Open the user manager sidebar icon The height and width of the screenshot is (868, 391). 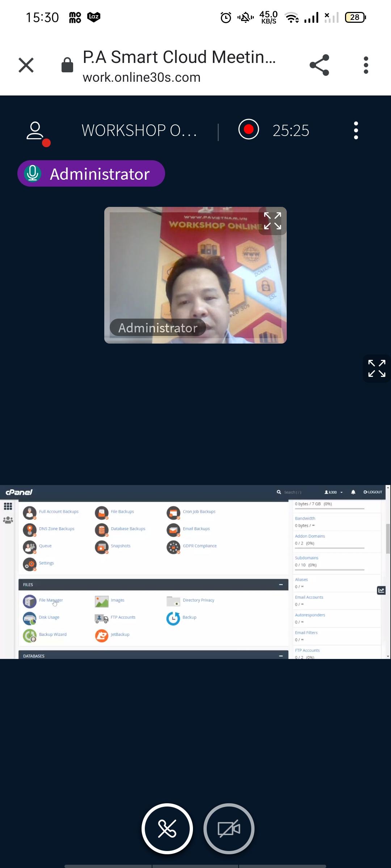point(8,520)
